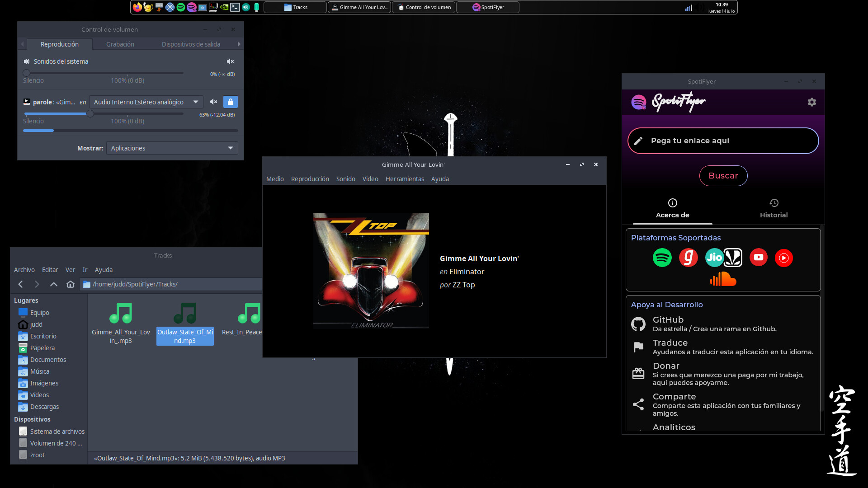This screenshot has width=868, height=488.
Task: Go back in the Tracks file manager
Action: coord(20,284)
